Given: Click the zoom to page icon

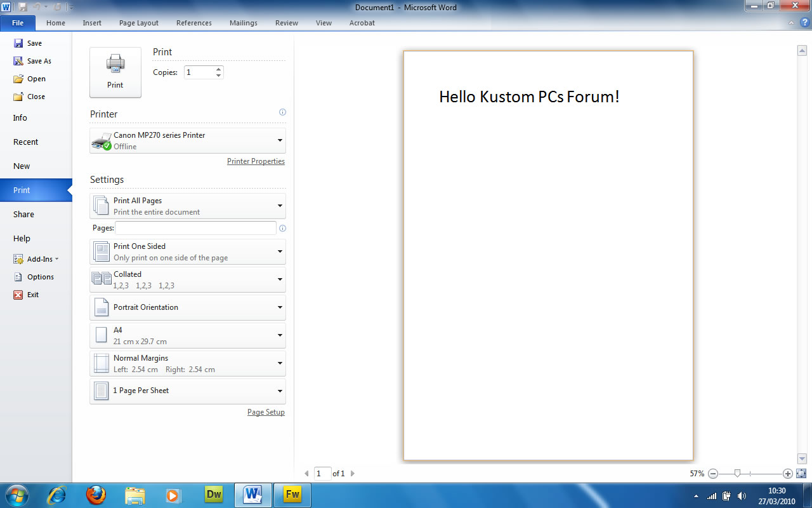Looking at the screenshot, I should (x=801, y=473).
